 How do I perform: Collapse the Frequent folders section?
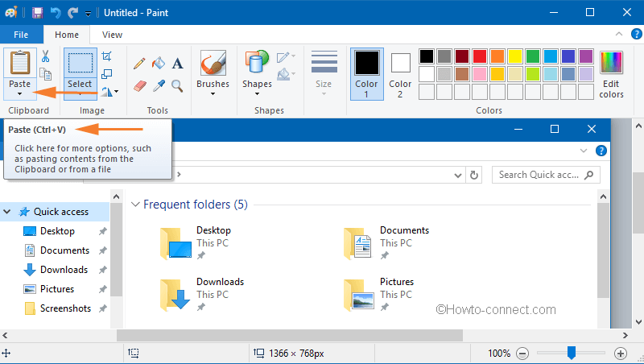coord(135,205)
